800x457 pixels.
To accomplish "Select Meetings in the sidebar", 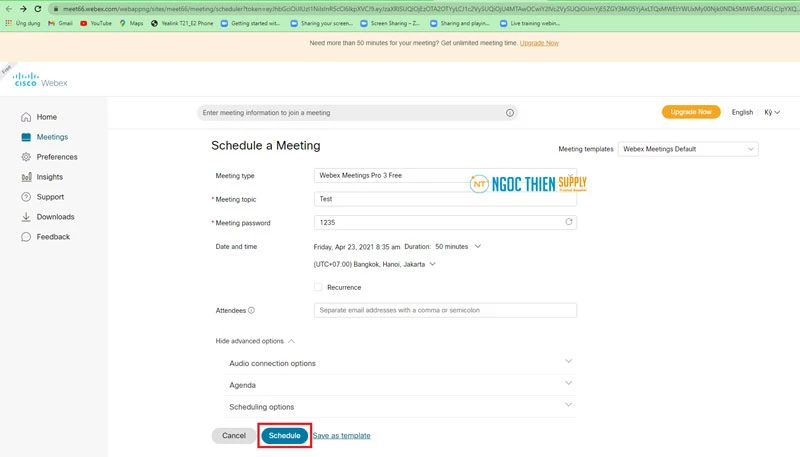I will 52,137.
